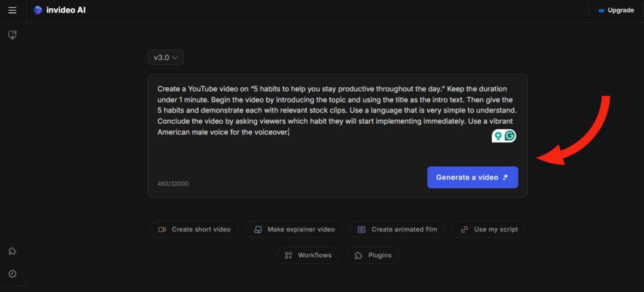Viewport: 644px width, 292px height.
Task: Select the Create short video option
Action: [194, 229]
